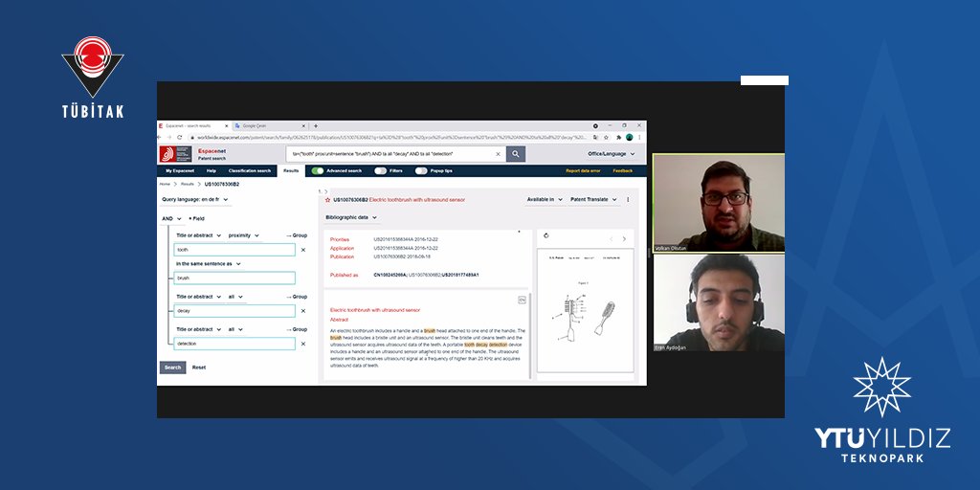Bookmark this page with the star icon
The image size is (980, 490).
pyautogui.click(x=606, y=138)
